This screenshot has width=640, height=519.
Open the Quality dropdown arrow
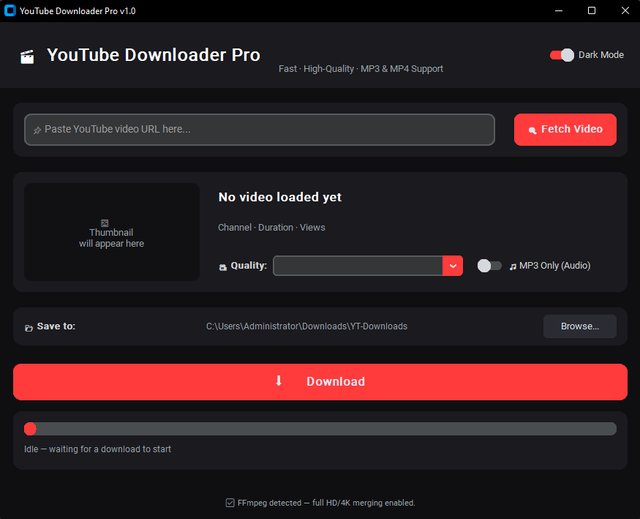click(x=453, y=266)
